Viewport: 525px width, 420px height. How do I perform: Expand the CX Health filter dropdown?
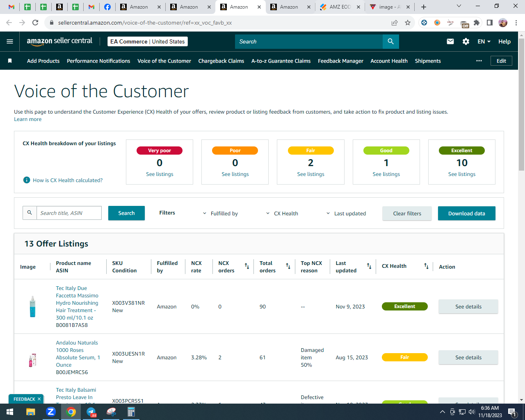pyautogui.click(x=282, y=213)
